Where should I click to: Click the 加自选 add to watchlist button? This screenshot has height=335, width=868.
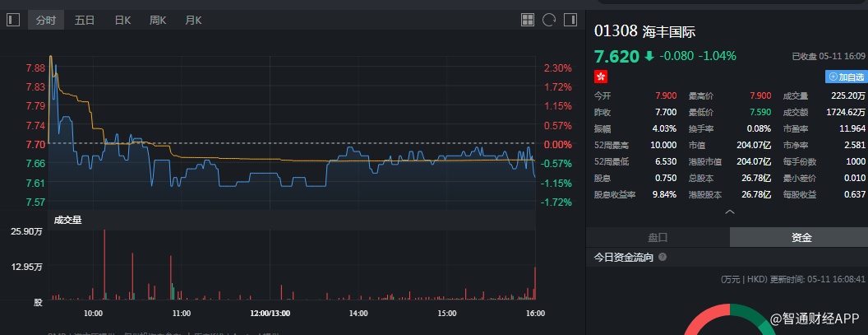coord(846,77)
